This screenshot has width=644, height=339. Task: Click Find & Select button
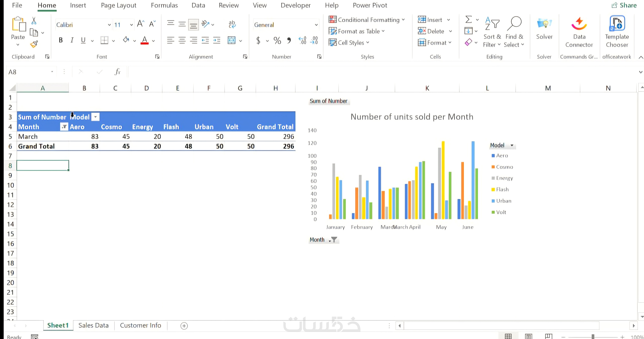pyautogui.click(x=514, y=32)
